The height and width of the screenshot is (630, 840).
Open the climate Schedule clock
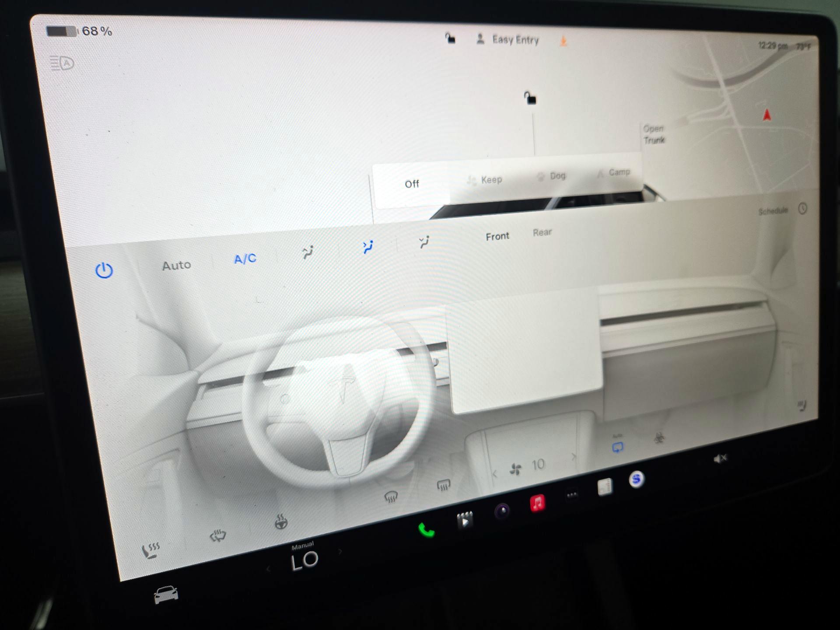coord(803,209)
